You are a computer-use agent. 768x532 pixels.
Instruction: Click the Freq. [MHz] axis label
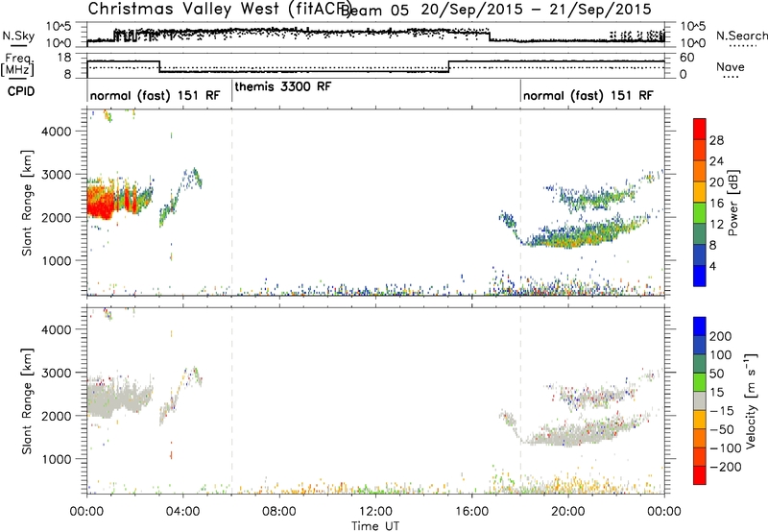17,65
